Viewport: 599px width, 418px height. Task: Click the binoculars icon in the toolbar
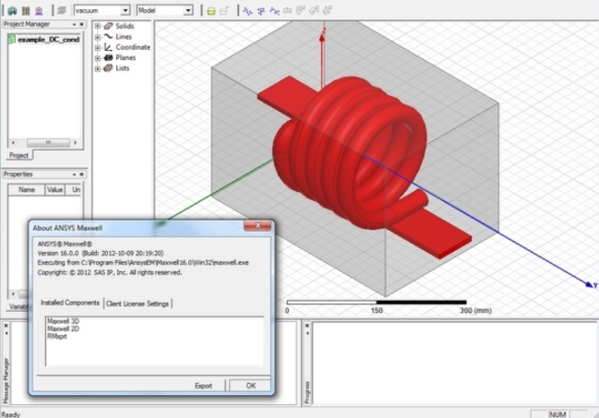point(12,10)
